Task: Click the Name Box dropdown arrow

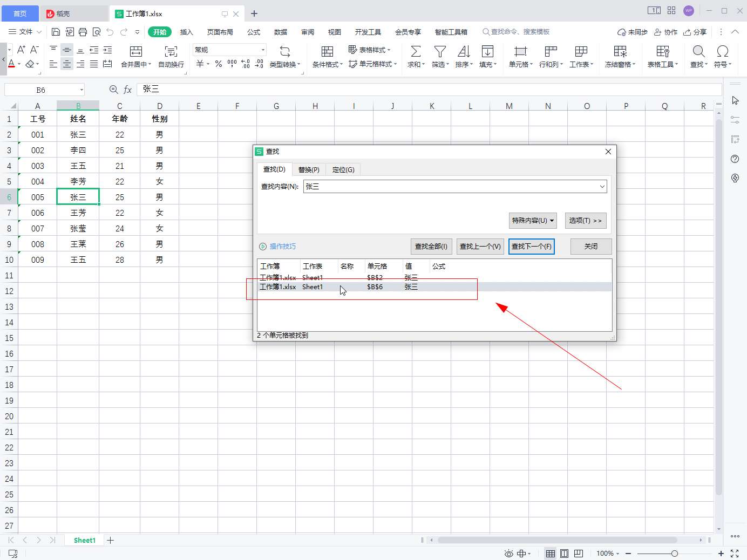Action: click(82, 90)
